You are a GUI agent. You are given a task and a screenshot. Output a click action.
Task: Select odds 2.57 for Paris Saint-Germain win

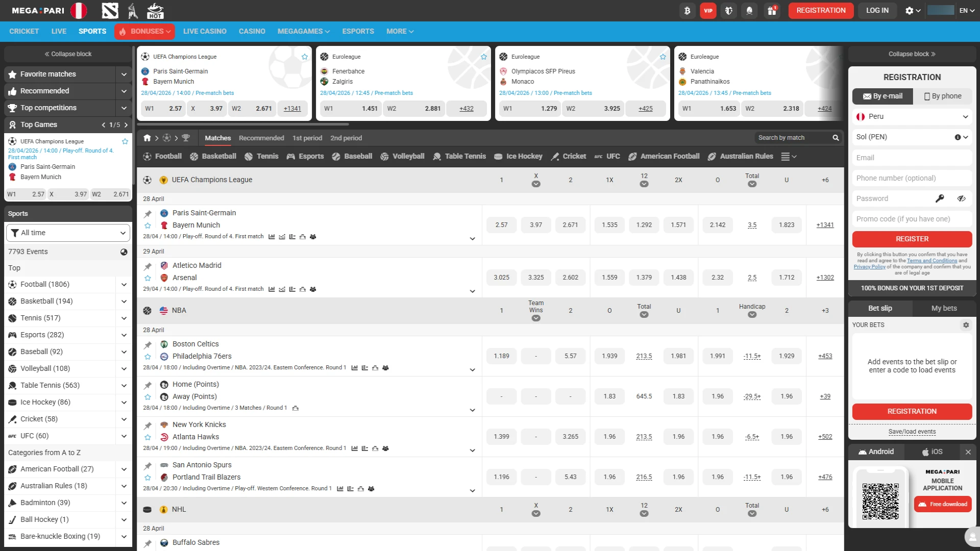pos(501,225)
